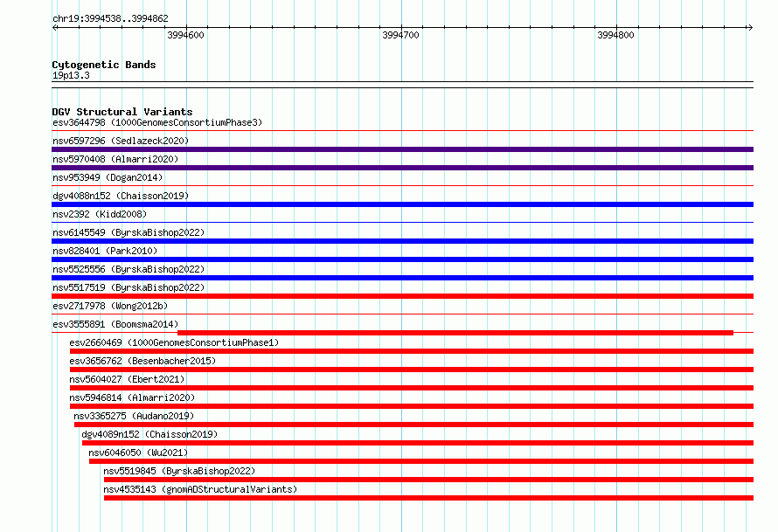The height and width of the screenshot is (532, 778).
Task: Click the red bar for nsv5517519
Action: [402, 296]
